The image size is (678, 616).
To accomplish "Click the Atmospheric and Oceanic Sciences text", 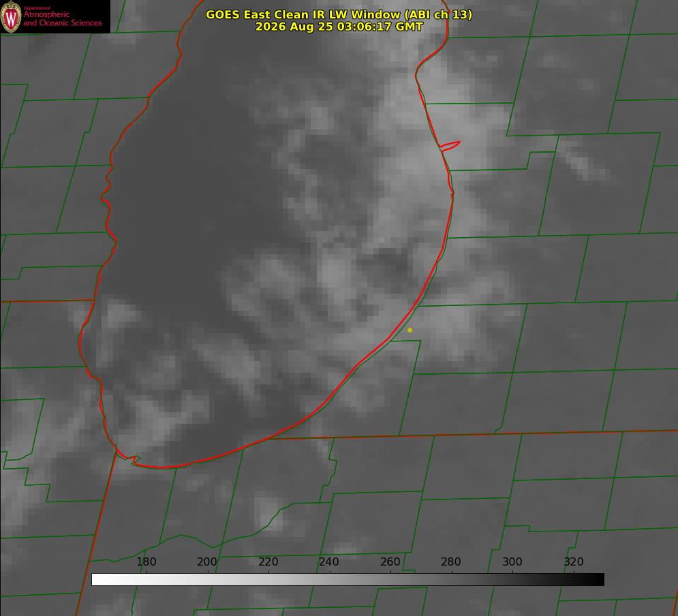I will pyautogui.click(x=62, y=18).
